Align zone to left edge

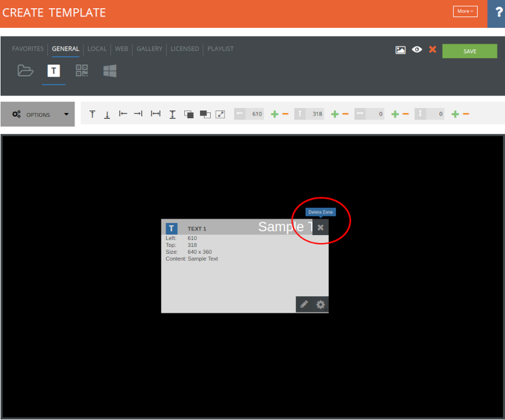click(123, 114)
